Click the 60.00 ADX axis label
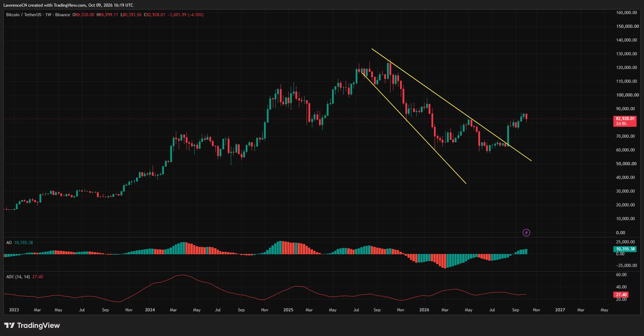The height and width of the screenshot is (336, 644). point(621,275)
